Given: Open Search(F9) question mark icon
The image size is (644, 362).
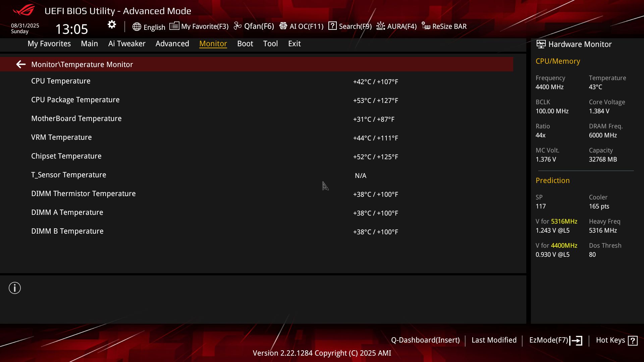Looking at the screenshot, I should click(x=332, y=26).
